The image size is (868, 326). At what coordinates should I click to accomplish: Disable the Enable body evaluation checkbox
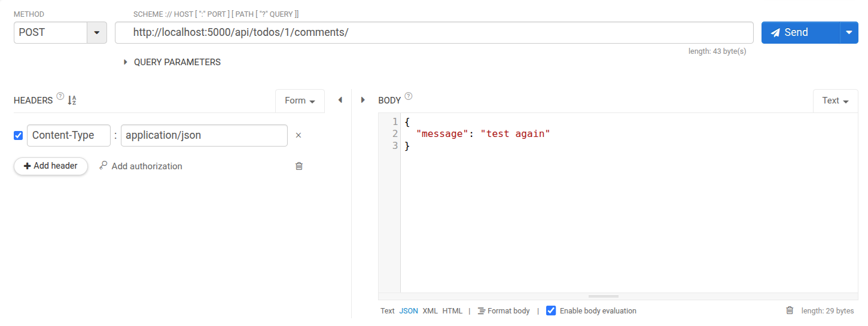tap(551, 310)
